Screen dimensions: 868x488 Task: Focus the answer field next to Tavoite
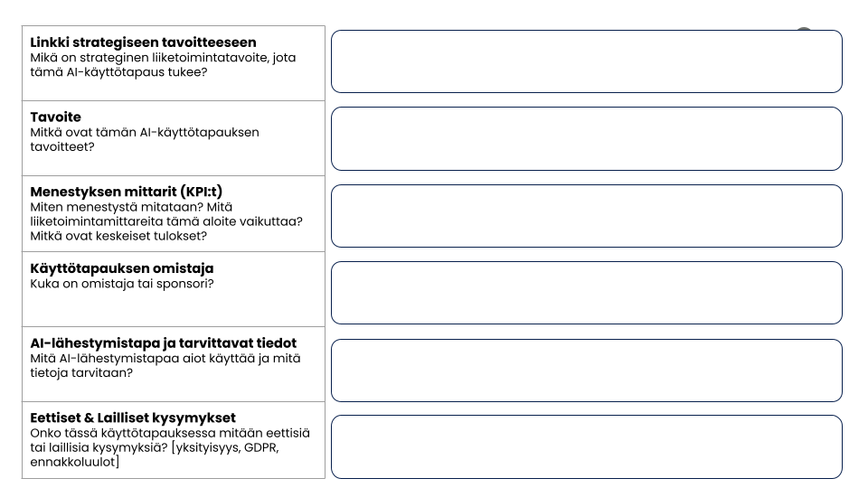587,138
